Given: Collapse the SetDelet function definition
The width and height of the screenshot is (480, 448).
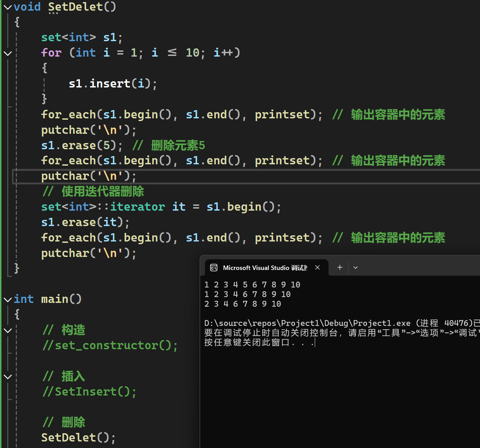Looking at the screenshot, I should click(x=8, y=7).
